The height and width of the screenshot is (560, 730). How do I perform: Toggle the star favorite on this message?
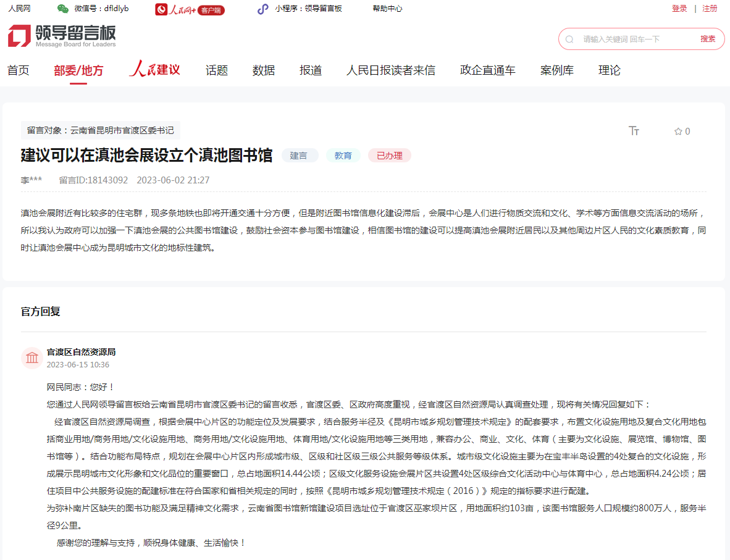(678, 131)
